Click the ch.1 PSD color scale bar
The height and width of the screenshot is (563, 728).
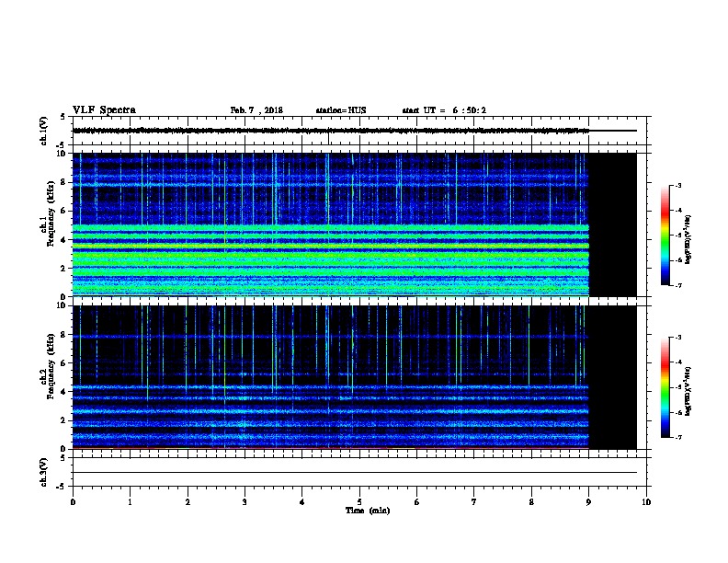pos(665,236)
